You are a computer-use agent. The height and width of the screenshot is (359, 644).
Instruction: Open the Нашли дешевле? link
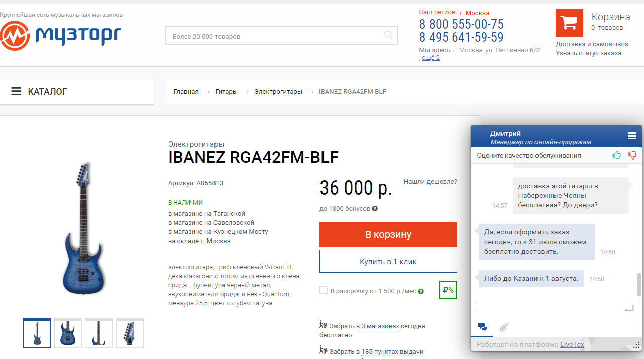coord(431,182)
